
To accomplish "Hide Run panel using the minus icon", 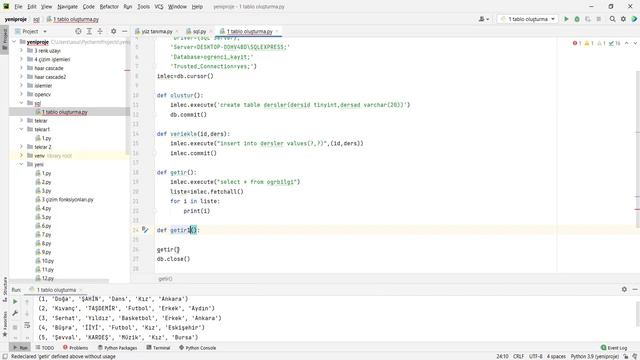I will [x=635, y=289].
